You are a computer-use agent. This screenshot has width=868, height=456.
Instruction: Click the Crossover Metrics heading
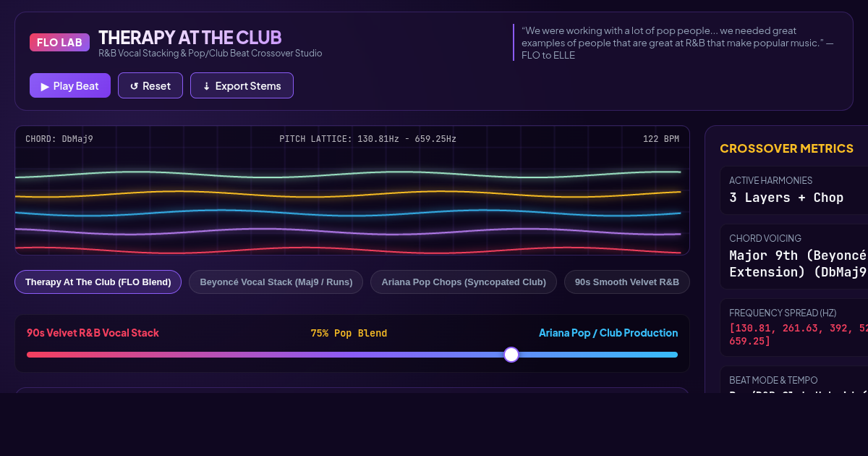[x=786, y=148]
